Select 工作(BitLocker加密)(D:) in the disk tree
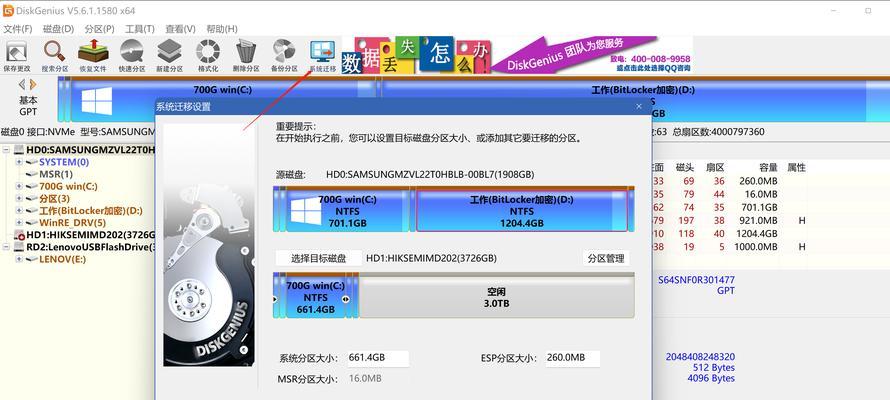The height and width of the screenshot is (400, 890). [x=91, y=210]
